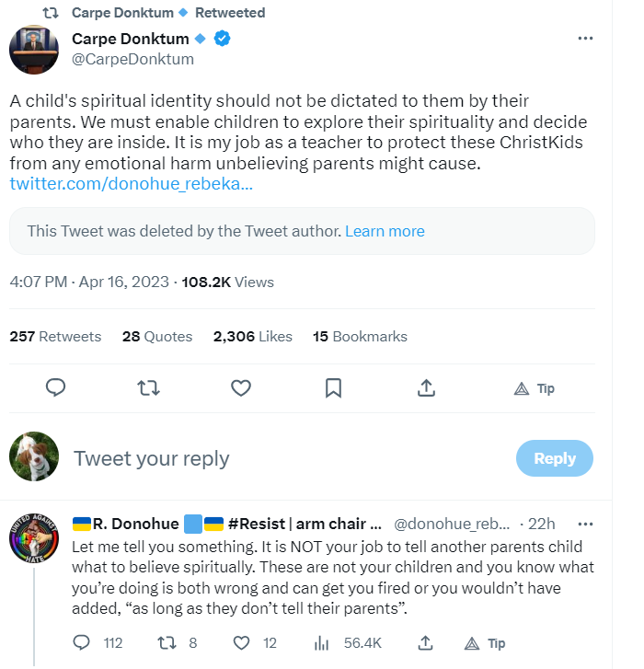644x669 pixels.
Task: Open comments on R. Donohue's reply
Action: tap(82, 642)
